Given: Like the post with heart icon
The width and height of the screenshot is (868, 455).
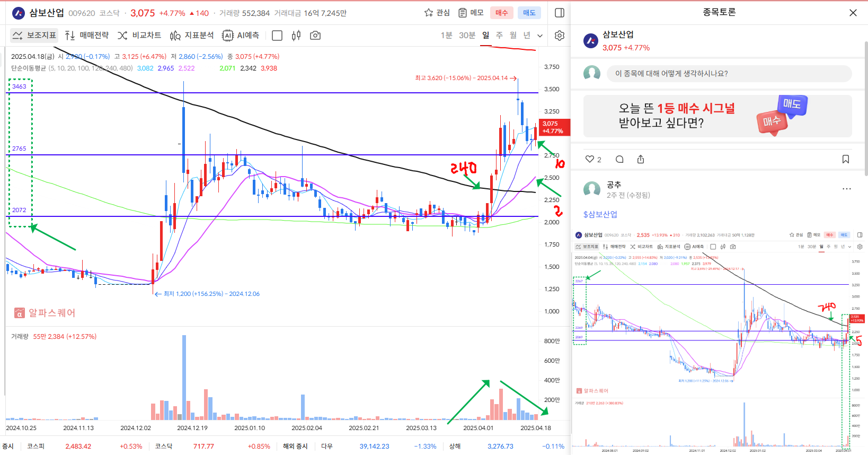Looking at the screenshot, I should [590, 159].
